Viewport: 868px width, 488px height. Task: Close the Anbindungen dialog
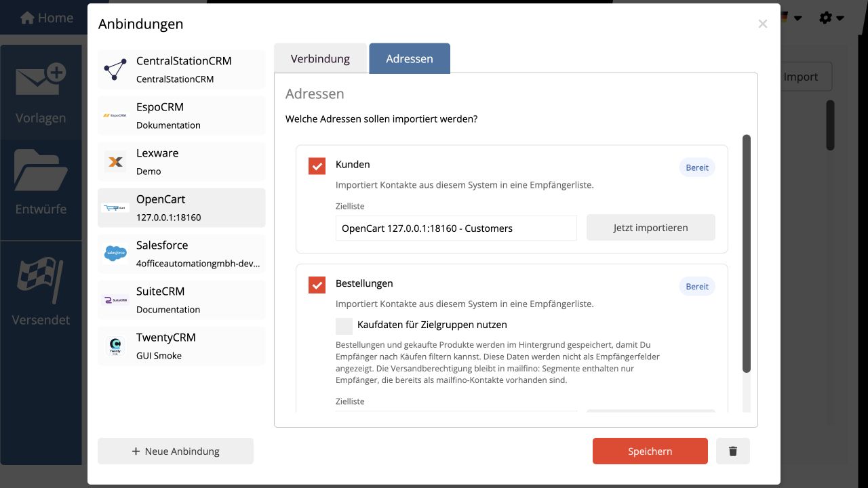(763, 24)
